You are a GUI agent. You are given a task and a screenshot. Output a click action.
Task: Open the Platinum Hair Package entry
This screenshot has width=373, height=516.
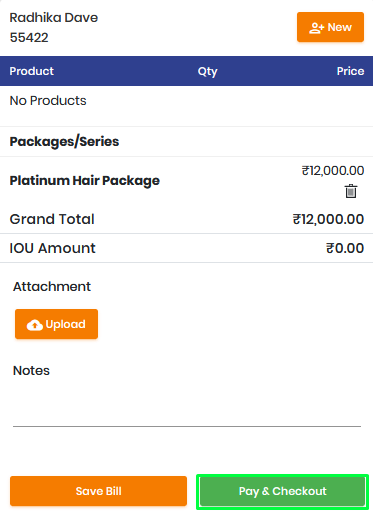85,181
